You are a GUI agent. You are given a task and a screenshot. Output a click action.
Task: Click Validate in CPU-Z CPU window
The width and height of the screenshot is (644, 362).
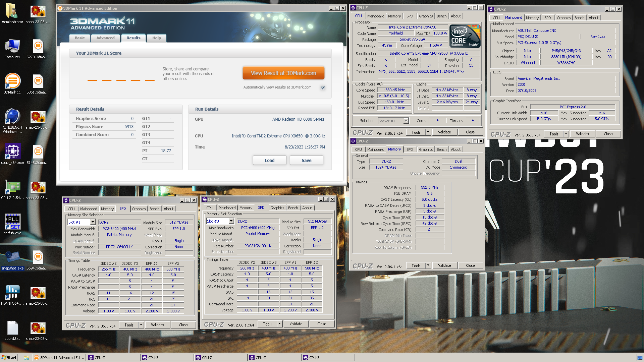444,132
